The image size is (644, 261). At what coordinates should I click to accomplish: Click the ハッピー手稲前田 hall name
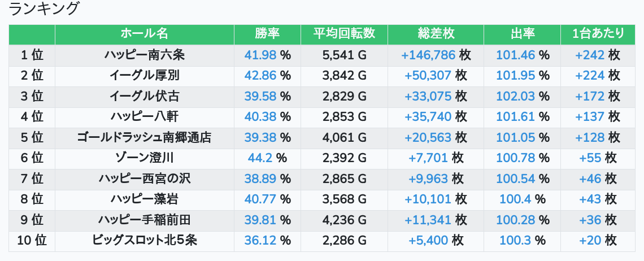point(145,220)
